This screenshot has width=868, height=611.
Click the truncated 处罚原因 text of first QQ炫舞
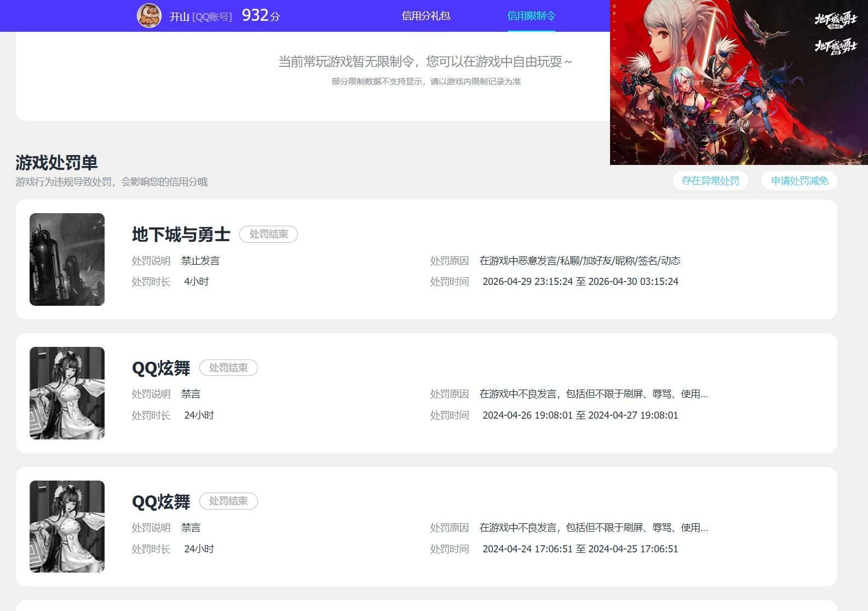click(x=594, y=394)
